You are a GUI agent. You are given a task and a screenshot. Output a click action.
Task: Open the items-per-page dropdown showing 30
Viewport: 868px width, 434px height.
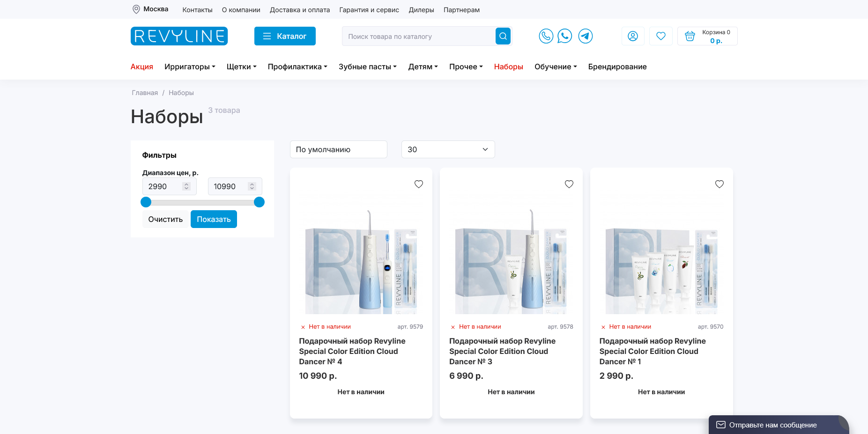(x=448, y=149)
